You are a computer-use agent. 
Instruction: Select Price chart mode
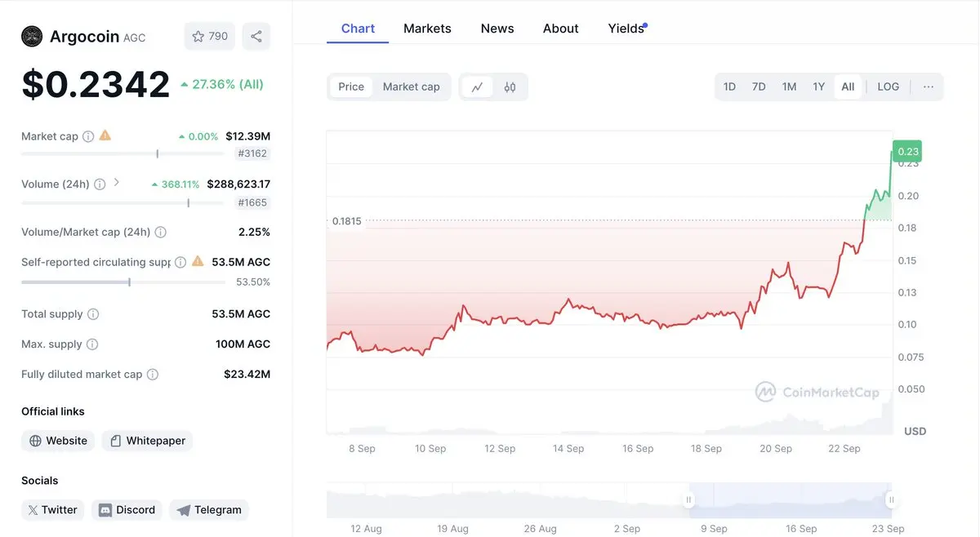[351, 87]
